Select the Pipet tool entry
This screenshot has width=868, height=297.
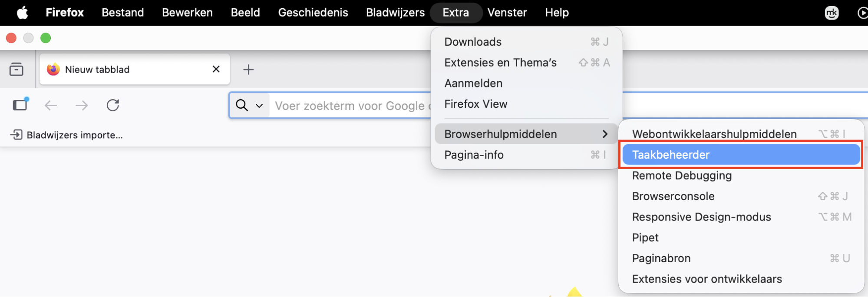click(x=645, y=237)
